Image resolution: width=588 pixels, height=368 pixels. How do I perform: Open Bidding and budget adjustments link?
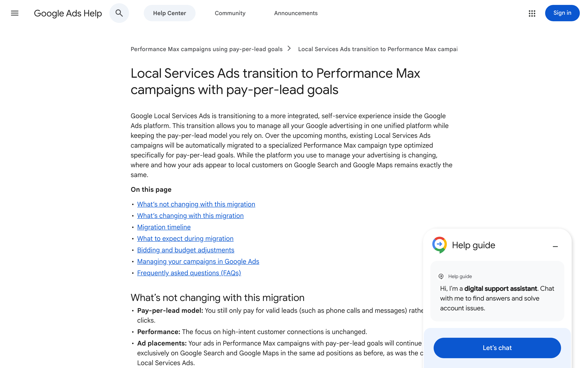click(186, 250)
